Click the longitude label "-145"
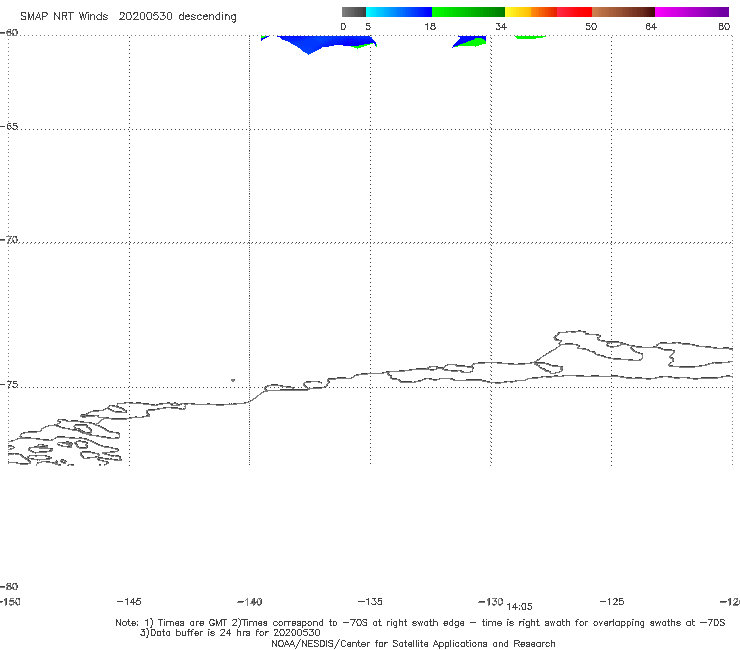The width and height of the screenshot is (740, 650). (x=128, y=601)
